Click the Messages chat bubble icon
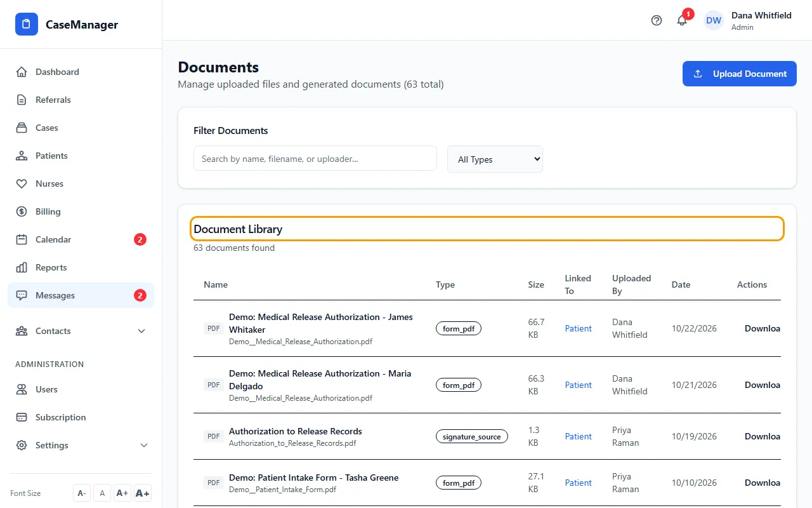Image resolution: width=812 pixels, height=508 pixels. coord(22,295)
